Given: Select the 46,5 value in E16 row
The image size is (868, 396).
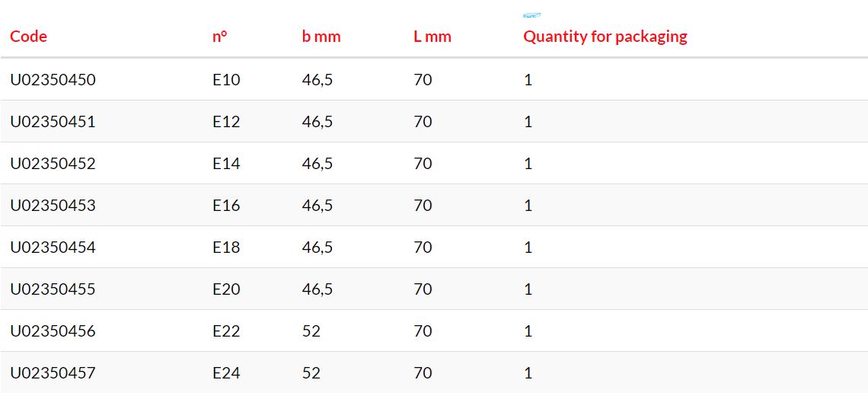Looking at the screenshot, I should click(x=318, y=206).
